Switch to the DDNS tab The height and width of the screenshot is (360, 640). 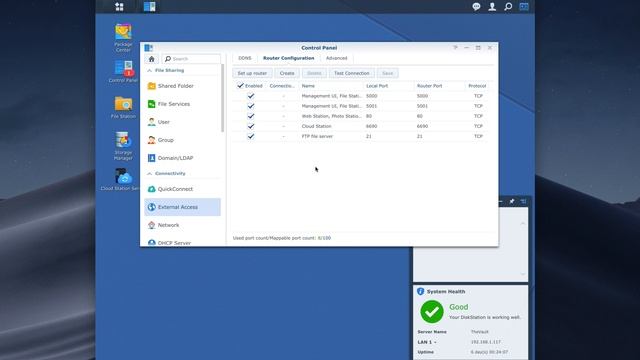[245, 58]
